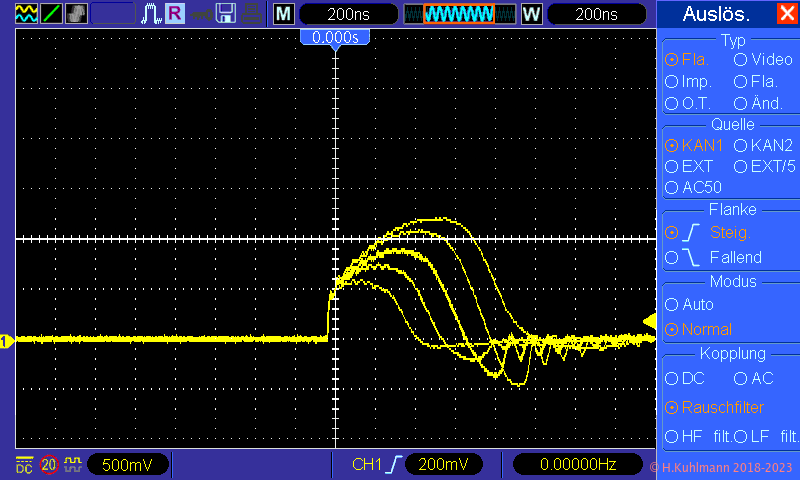Viewport: 800px width, 480px height.
Task: Click the green diagonal line icon
Action: (x=50, y=13)
